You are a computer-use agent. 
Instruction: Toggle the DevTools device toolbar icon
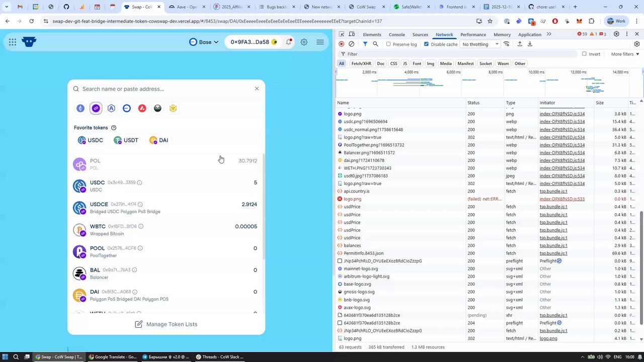pyautogui.click(x=352, y=34)
